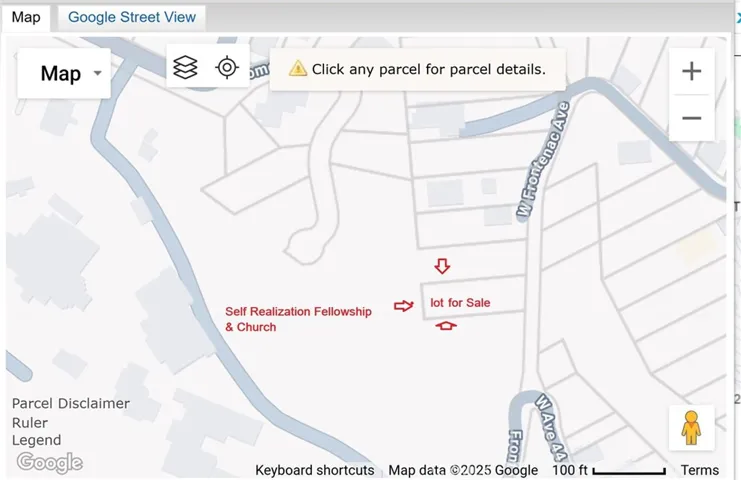This screenshot has width=741, height=480.
Task: Open the Parcel Disclaimer link
Action: (71, 404)
